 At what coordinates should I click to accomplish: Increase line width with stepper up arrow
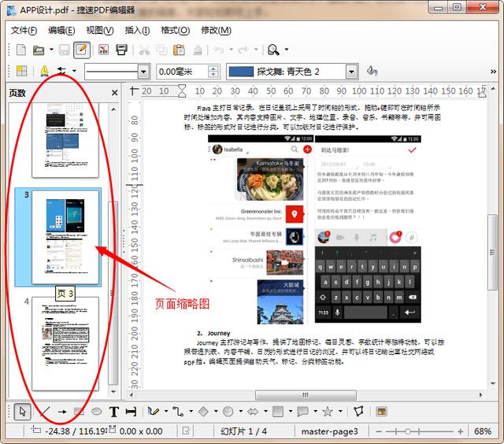click(x=213, y=68)
